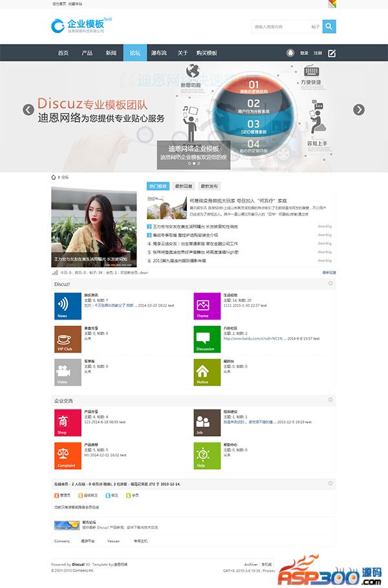Collapse the Discuz! forum section
This screenshot has height=588, width=388.
(x=330, y=283)
